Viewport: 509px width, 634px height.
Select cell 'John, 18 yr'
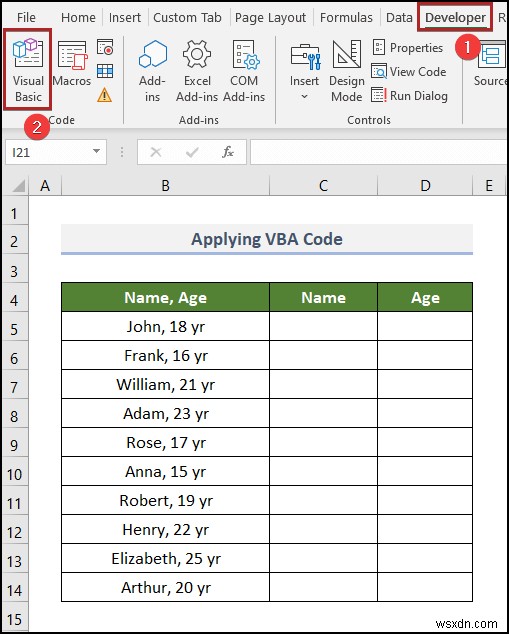point(165,326)
